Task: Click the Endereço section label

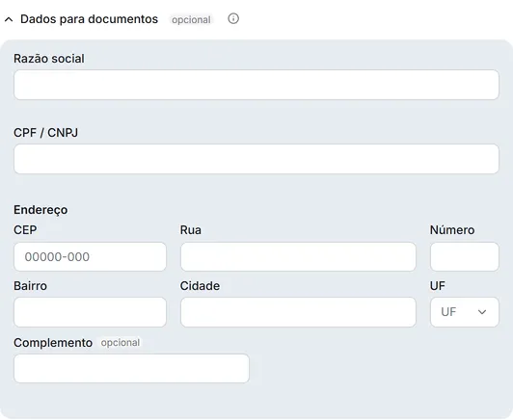Action: [40, 210]
